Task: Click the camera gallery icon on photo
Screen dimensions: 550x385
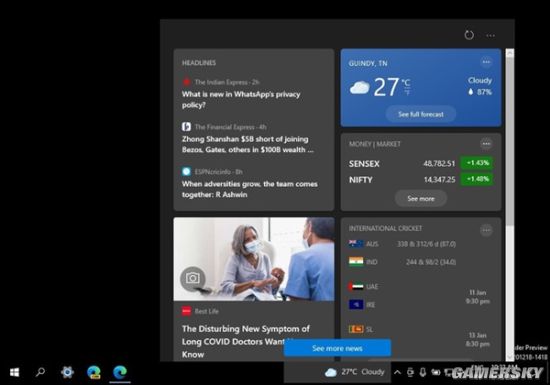Action: 192,278
